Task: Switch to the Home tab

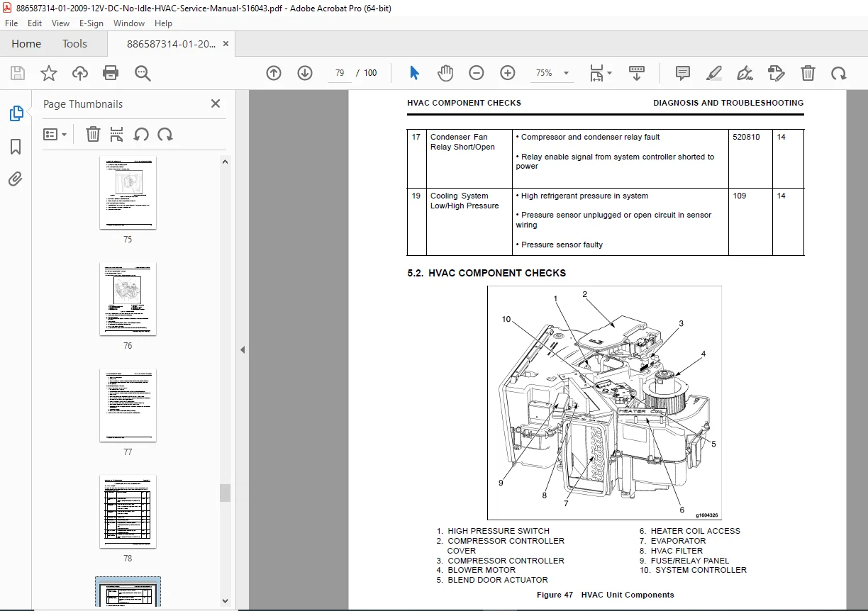Action: 26,44
